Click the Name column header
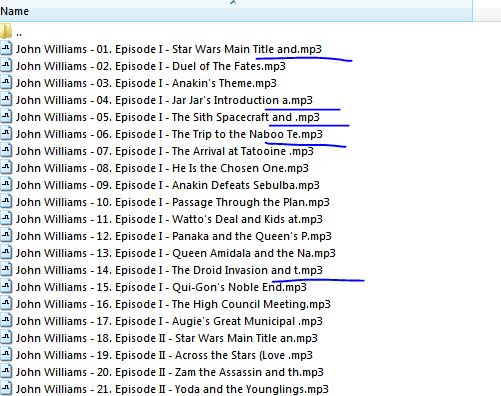 coord(236,11)
